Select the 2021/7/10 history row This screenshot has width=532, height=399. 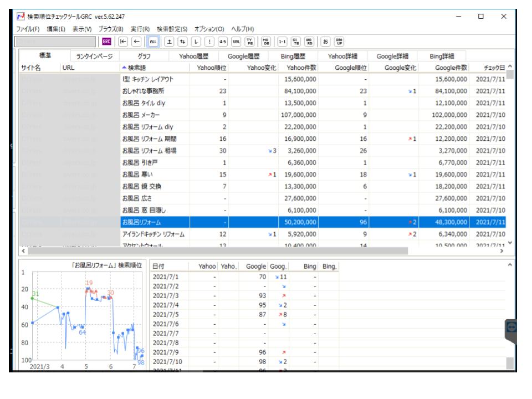(x=244, y=362)
